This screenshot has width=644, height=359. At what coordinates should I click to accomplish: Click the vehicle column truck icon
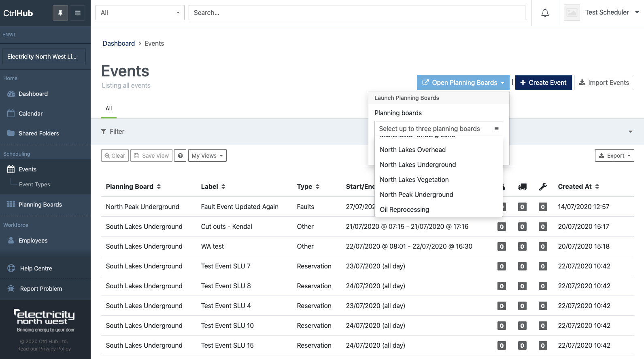[522, 187]
